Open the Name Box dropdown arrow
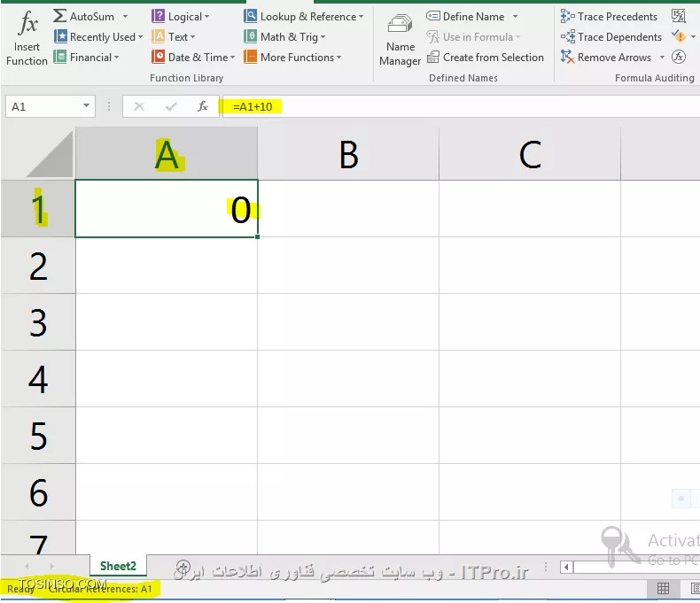Image resolution: width=700 pixels, height=603 pixels. [x=87, y=106]
